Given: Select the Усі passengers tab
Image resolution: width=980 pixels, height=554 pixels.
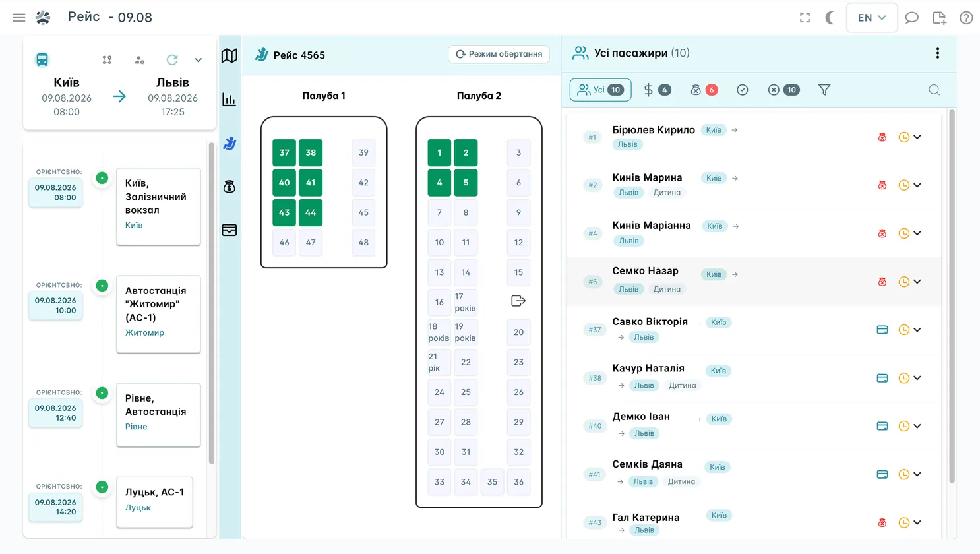Looking at the screenshot, I should point(600,90).
